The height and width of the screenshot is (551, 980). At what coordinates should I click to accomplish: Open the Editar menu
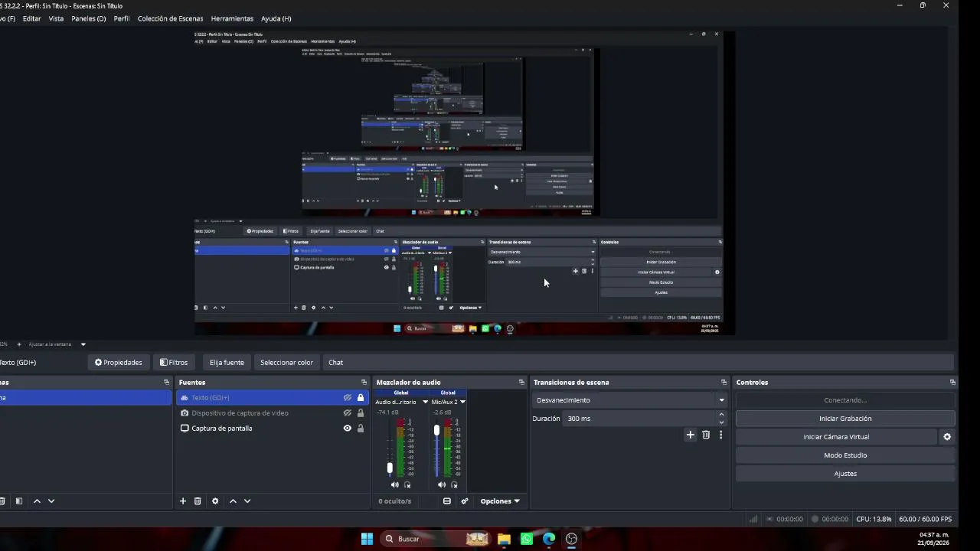[32, 18]
